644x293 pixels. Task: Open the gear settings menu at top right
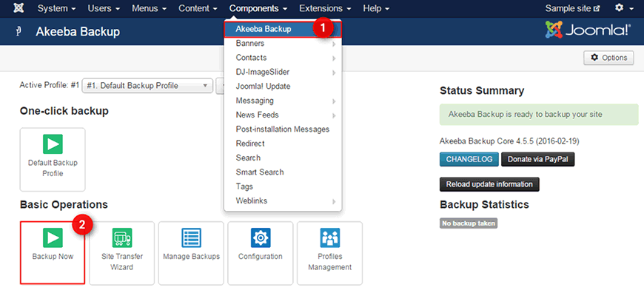[624, 8]
